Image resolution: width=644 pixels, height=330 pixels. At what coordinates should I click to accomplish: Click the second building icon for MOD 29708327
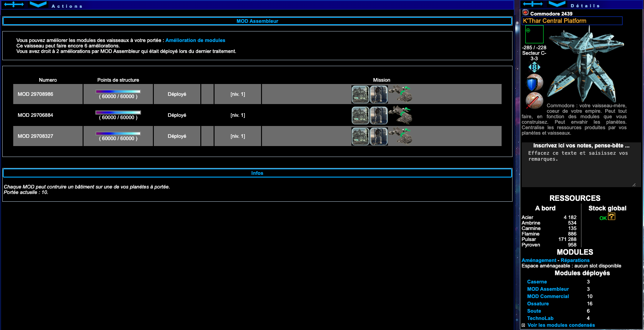click(378, 136)
